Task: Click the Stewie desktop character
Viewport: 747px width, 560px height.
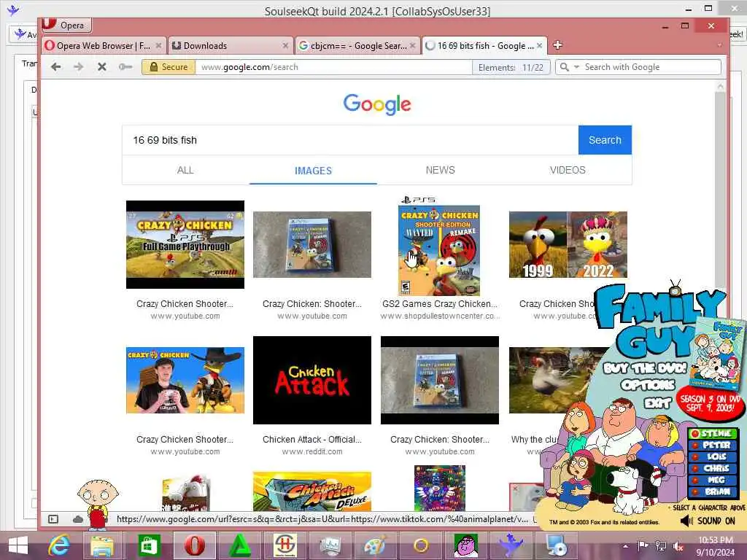Action: (x=98, y=505)
